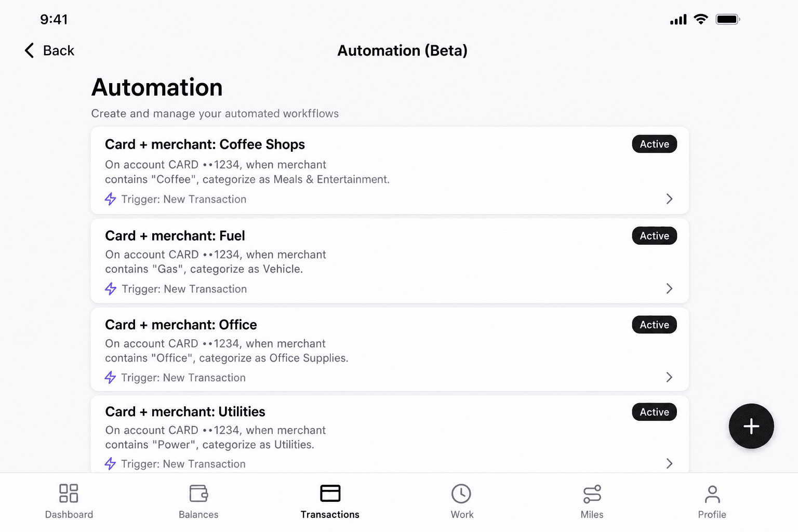Open the Balances tab

[198, 501]
